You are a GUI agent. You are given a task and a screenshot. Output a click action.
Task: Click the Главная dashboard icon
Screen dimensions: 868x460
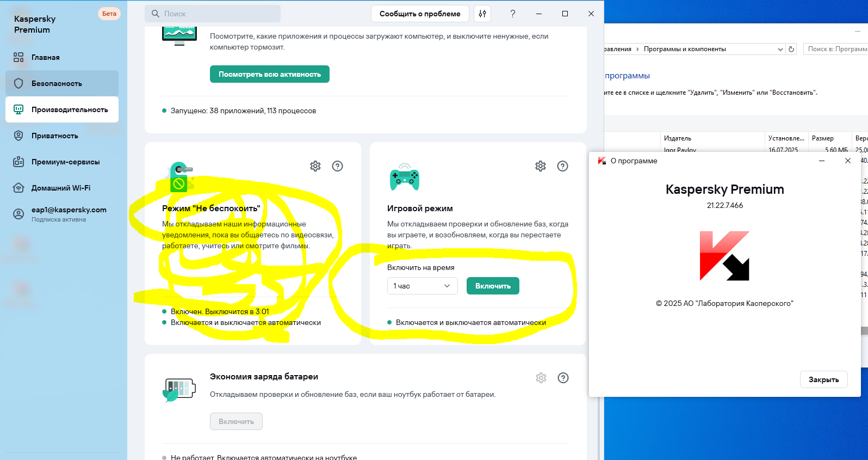click(18, 57)
